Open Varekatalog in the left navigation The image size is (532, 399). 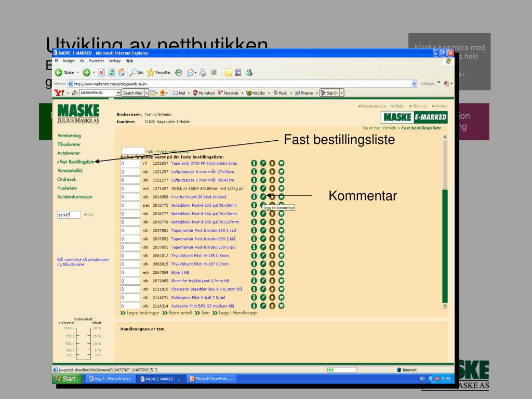pos(69,136)
